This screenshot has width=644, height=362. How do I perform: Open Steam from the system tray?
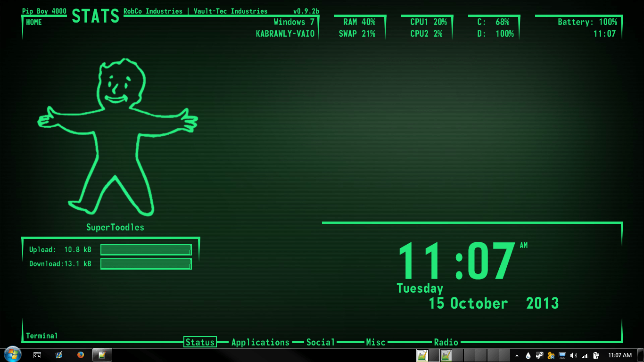[x=539, y=355]
